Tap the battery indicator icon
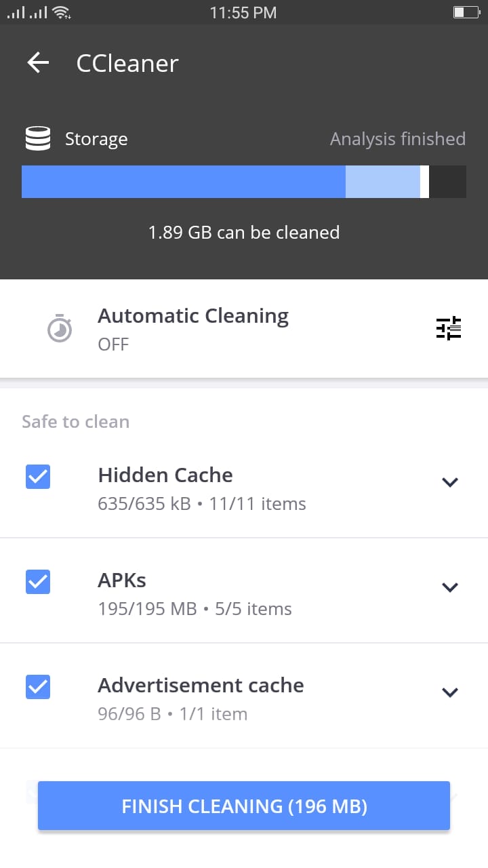 pyautogui.click(x=466, y=12)
